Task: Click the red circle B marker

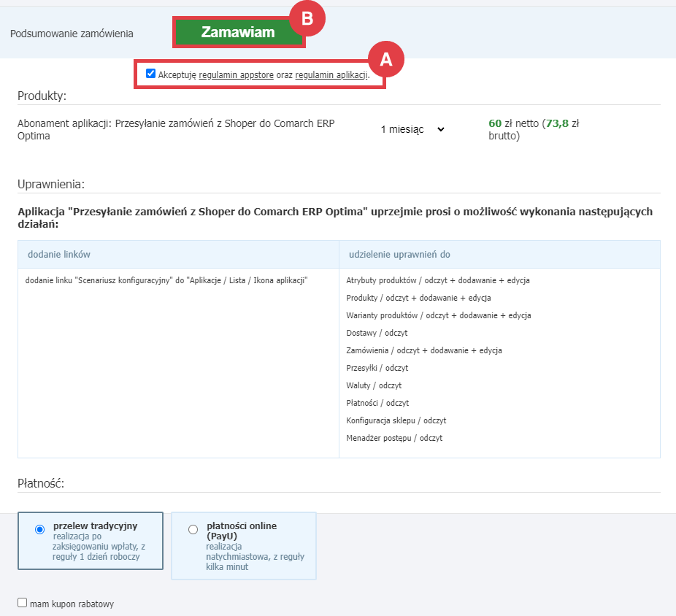Action: 307,20
